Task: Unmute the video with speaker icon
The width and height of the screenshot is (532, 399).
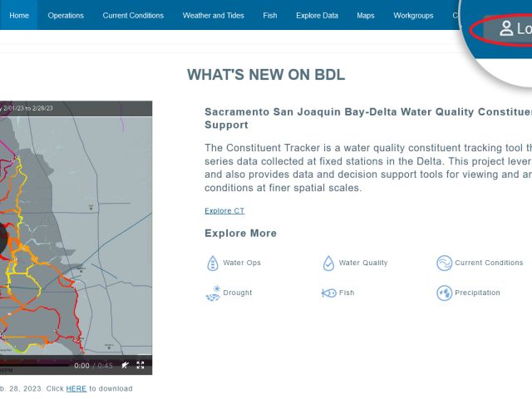Action: [126, 365]
